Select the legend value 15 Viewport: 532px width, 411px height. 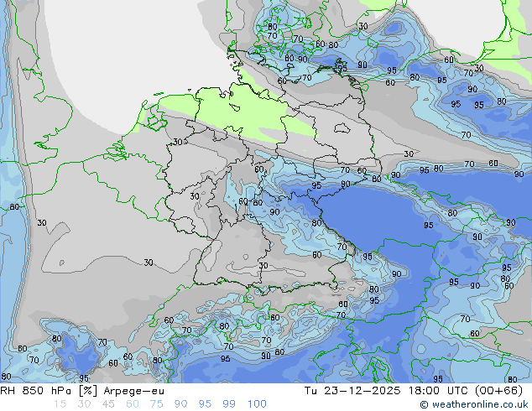60,404
